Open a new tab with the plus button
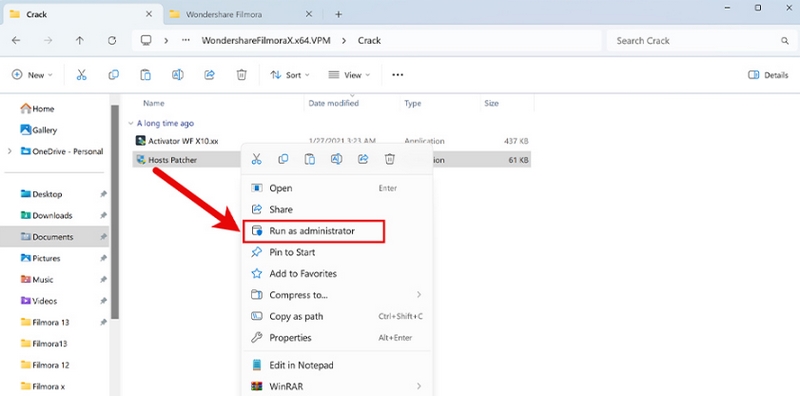Screen dimensions: 800x396 338,14
